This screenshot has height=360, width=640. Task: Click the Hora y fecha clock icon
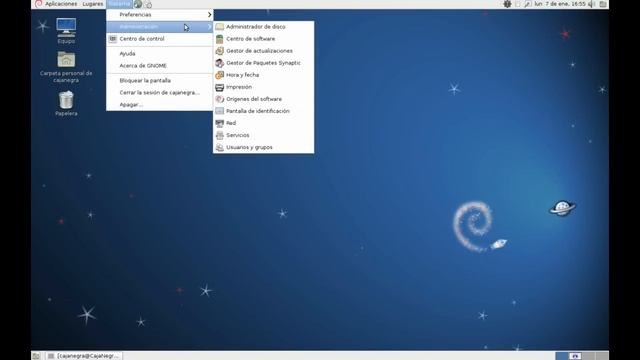[220, 75]
